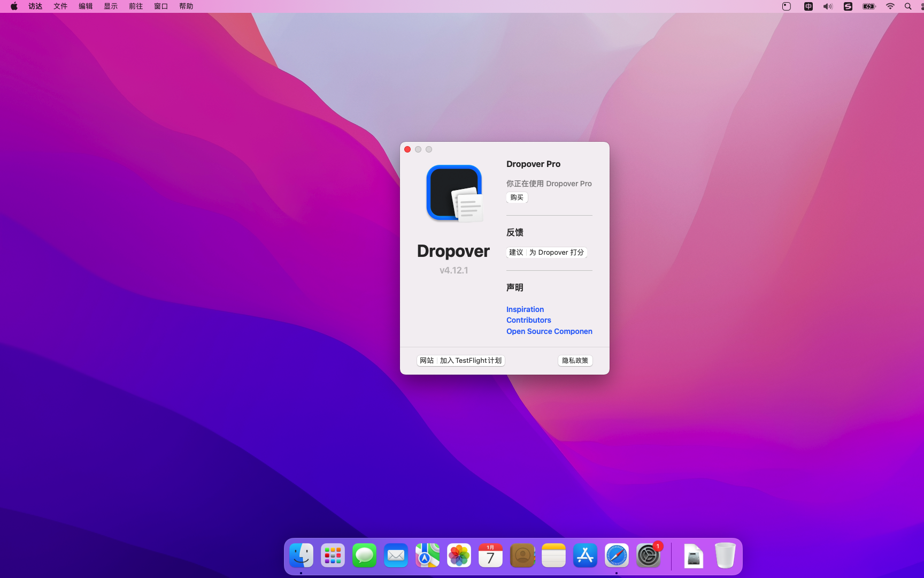Image resolution: width=924 pixels, height=578 pixels.
Task: Open the Mail app in Dock
Action: pos(396,556)
